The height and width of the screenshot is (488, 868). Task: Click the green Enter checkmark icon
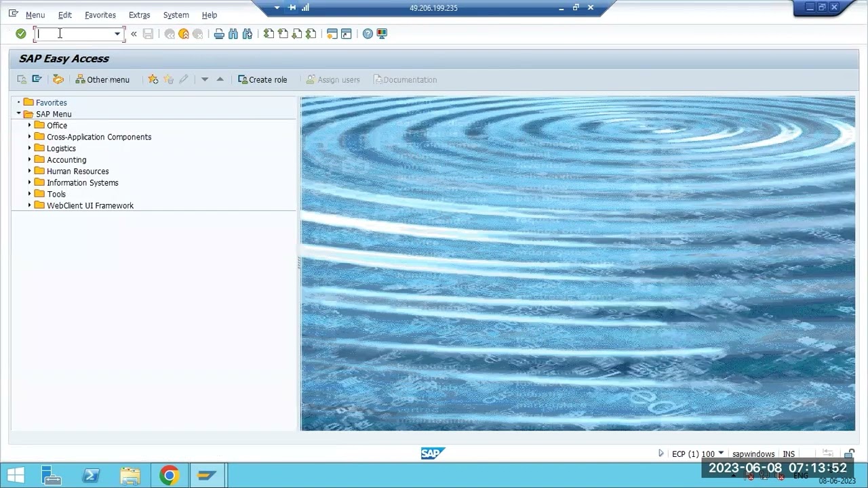(21, 33)
